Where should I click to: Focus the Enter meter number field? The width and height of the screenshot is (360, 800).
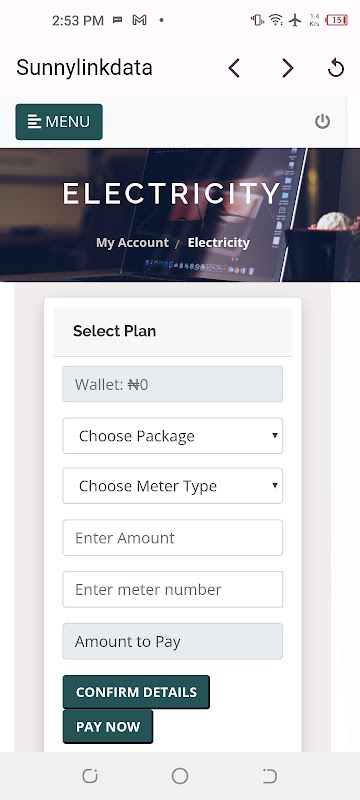172,589
